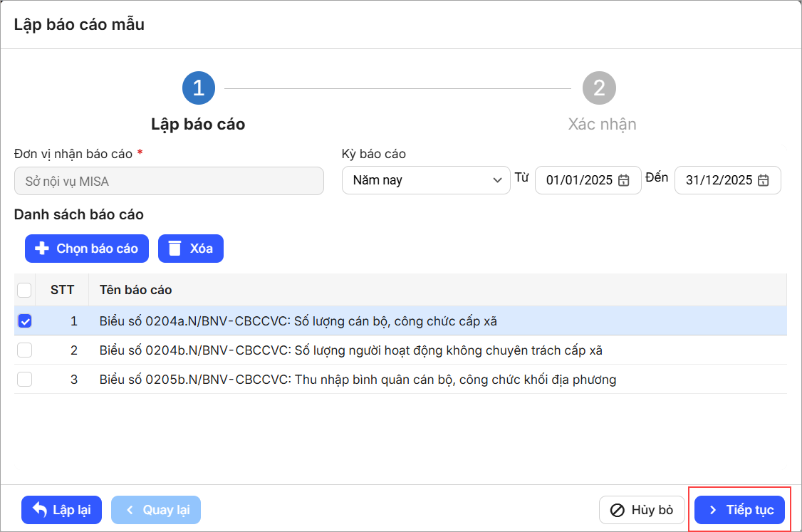Click the trash icon on Xóa button
Image resolution: width=802 pixels, height=532 pixels.
point(174,249)
